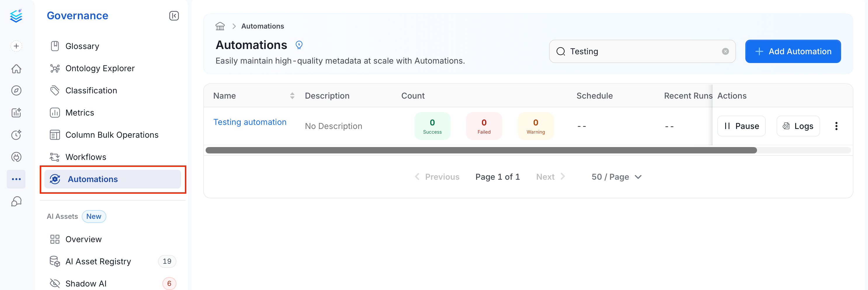Click the three-dots more icon in rail
The image size is (868, 290).
[16, 179]
